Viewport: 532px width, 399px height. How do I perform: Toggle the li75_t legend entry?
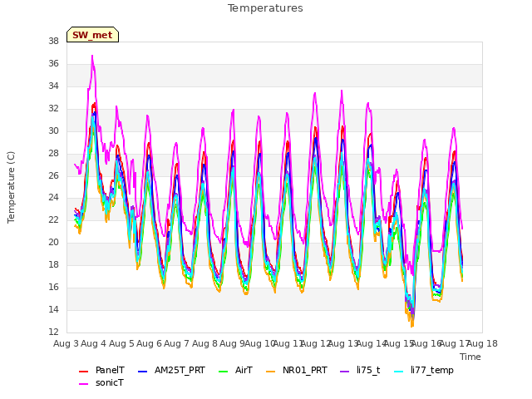pos(360,370)
